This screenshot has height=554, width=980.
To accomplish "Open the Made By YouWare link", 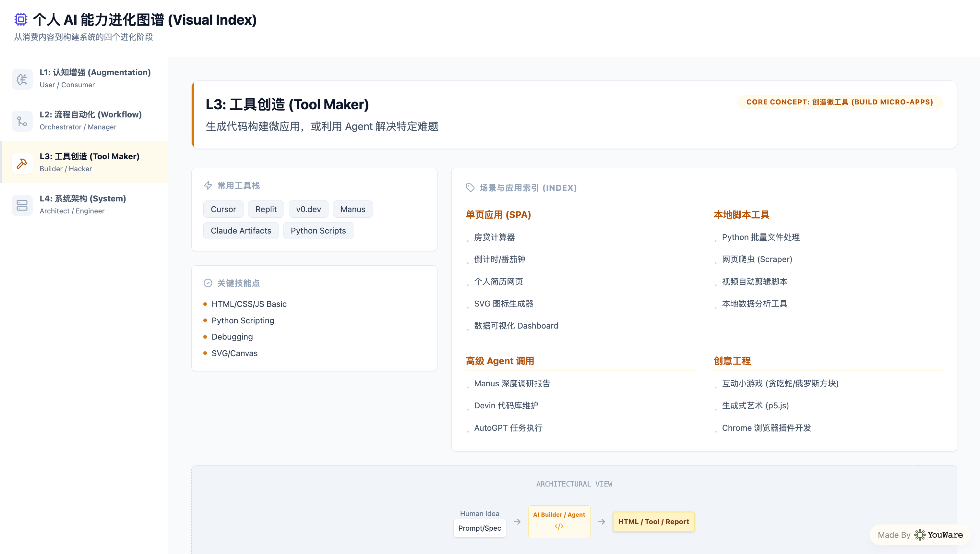I will click(x=920, y=535).
